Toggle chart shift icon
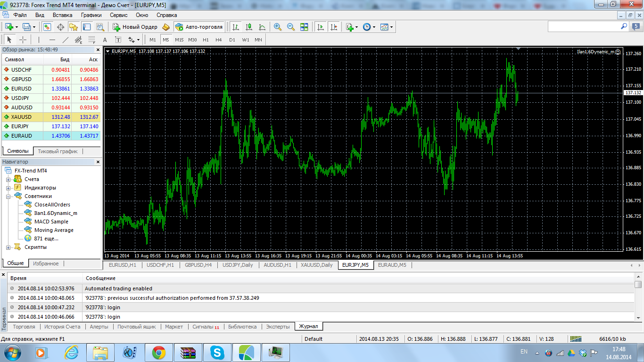Viewport: 644px width, 362px height. click(334, 27)
